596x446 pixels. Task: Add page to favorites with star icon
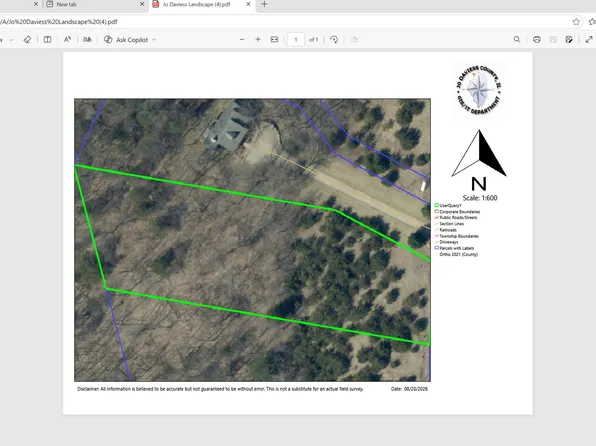[x=576, y=22]
